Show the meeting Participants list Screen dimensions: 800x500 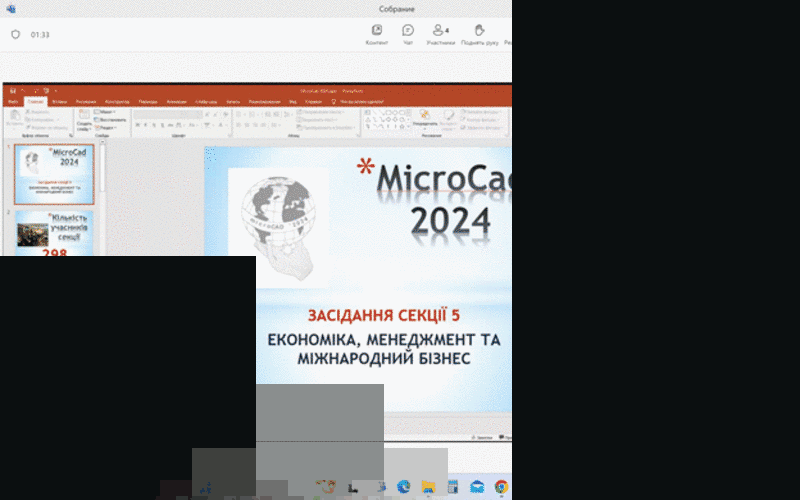(x=440, y=34)
